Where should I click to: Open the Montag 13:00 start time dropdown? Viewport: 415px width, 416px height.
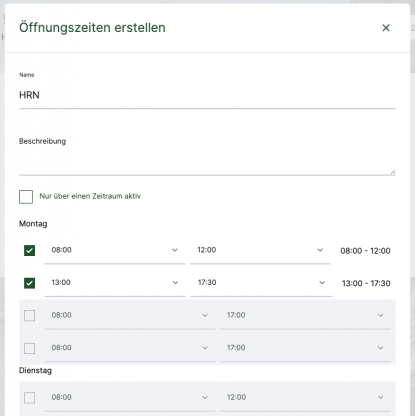point(115,284)
